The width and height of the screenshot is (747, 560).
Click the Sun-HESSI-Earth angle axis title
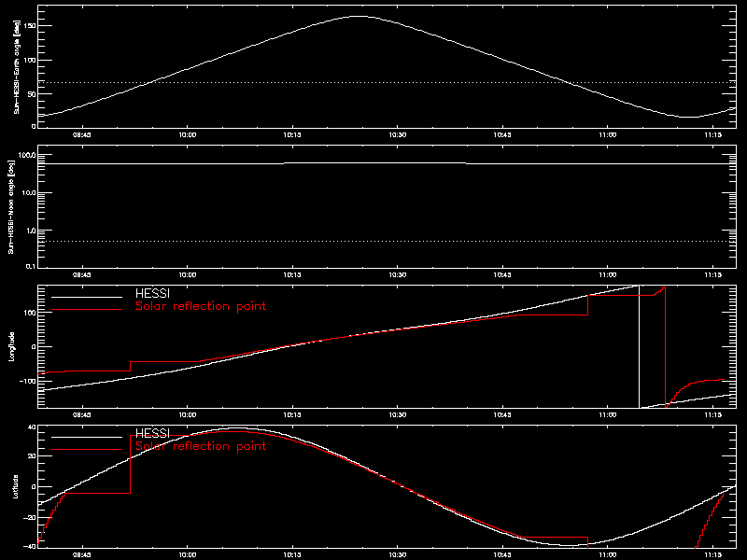pos(17,67)
